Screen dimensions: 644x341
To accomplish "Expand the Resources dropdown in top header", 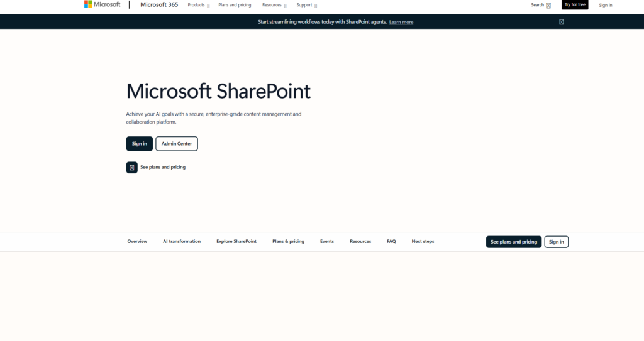I will click(x=274, y=5).
